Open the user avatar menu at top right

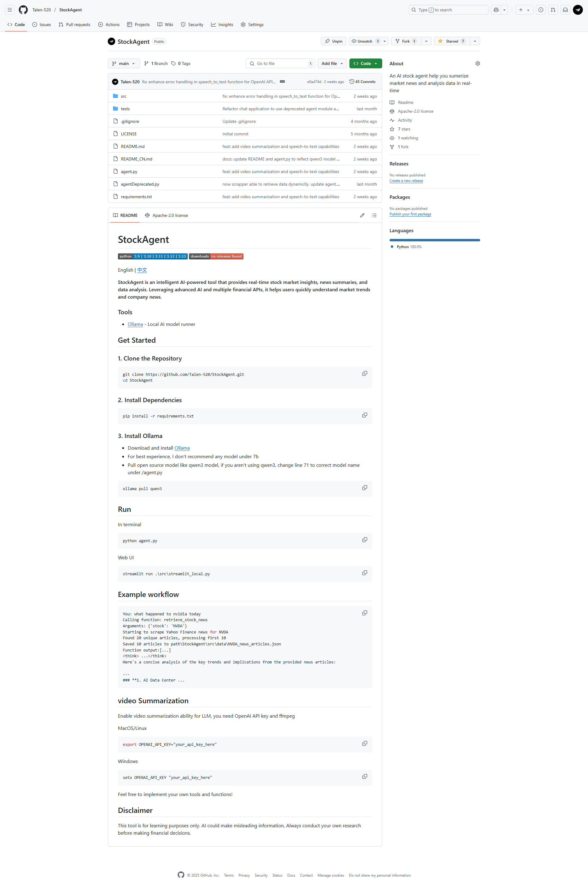point(578,10)
